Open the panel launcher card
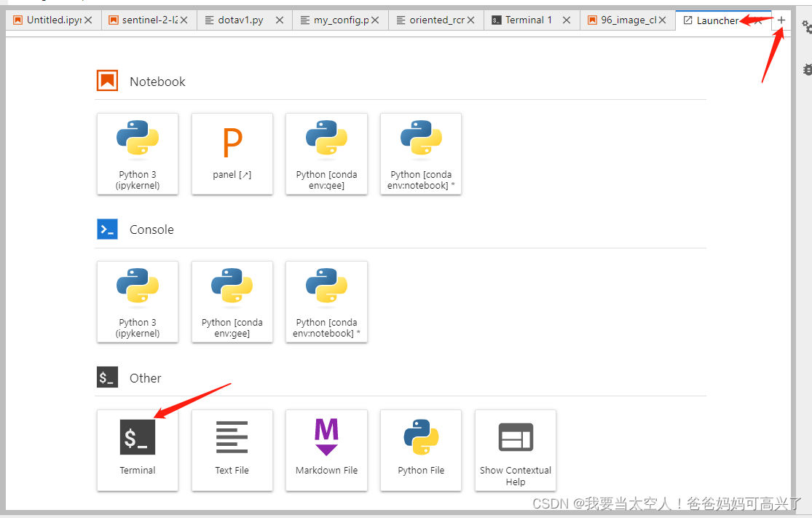812x518 pixels. (x=232, y=154)
